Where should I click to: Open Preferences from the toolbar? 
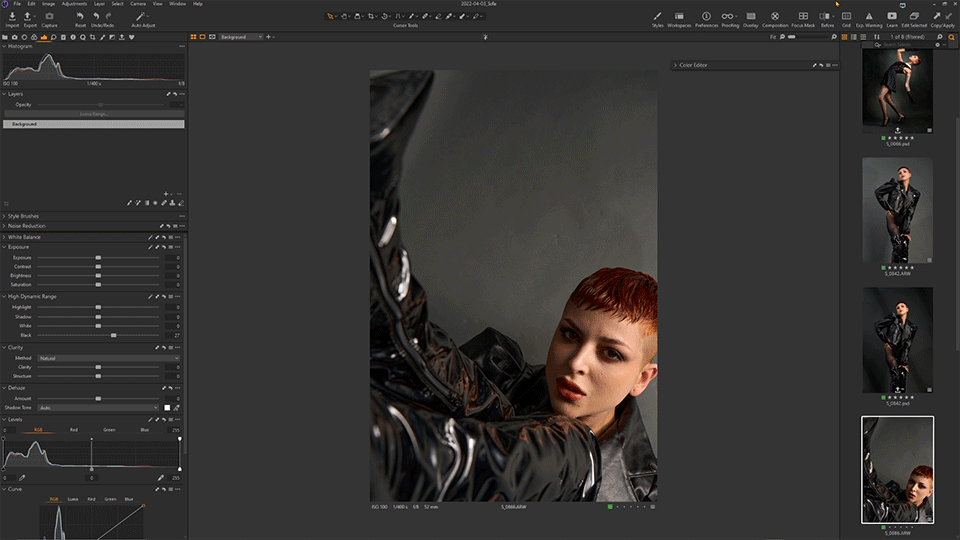tap(706, 16)
